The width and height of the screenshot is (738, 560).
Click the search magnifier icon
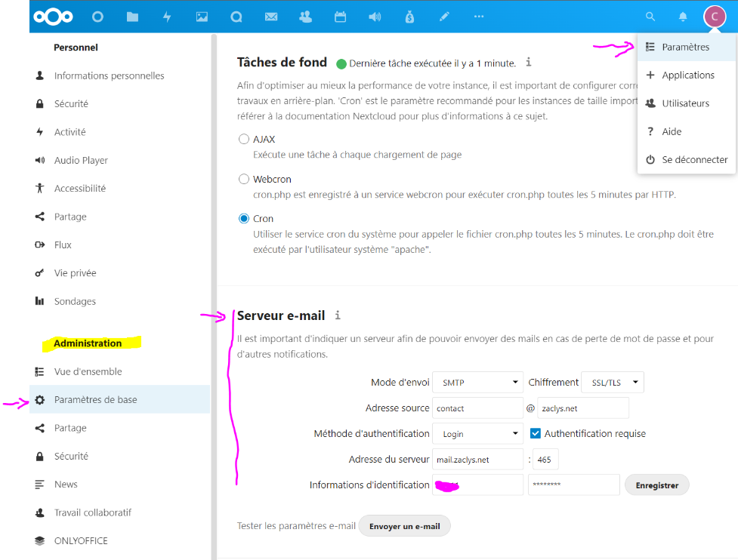tap(650, 17)
